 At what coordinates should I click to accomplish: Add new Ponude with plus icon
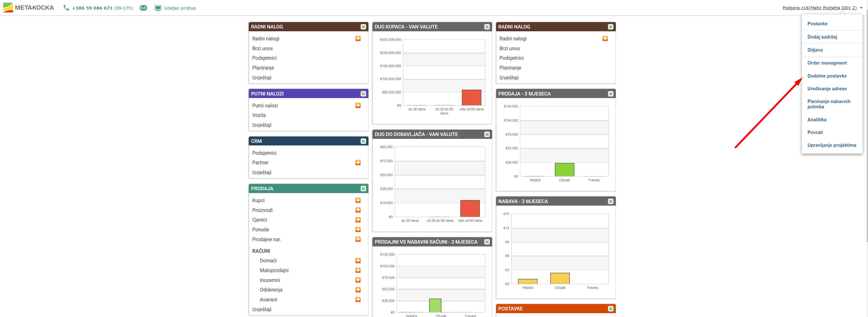[x=358, y=229]
